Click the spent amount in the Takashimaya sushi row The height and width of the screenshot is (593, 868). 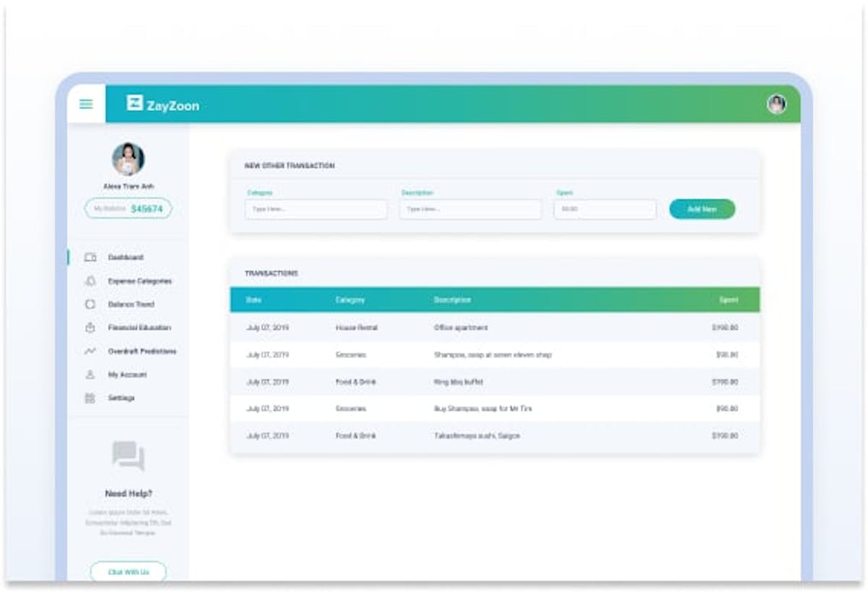(725, 436)
